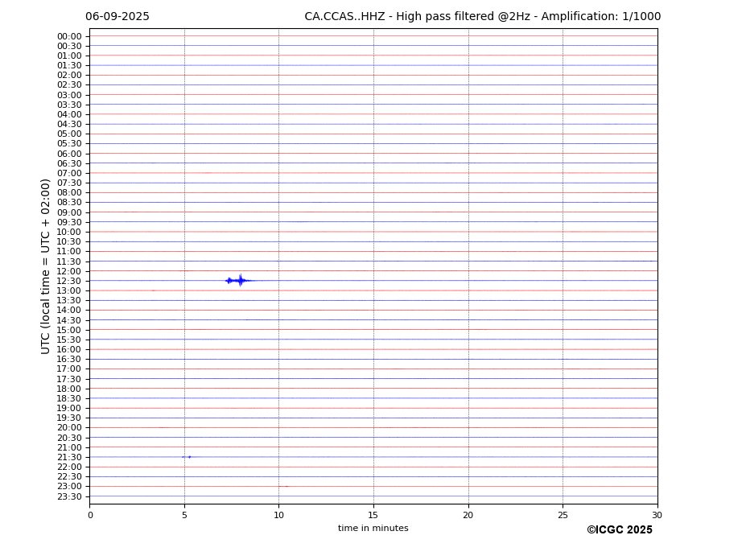
Task: Click the ©ICGC 2025 copyright text
Action: pyautogui.click(x=620, y=530)
